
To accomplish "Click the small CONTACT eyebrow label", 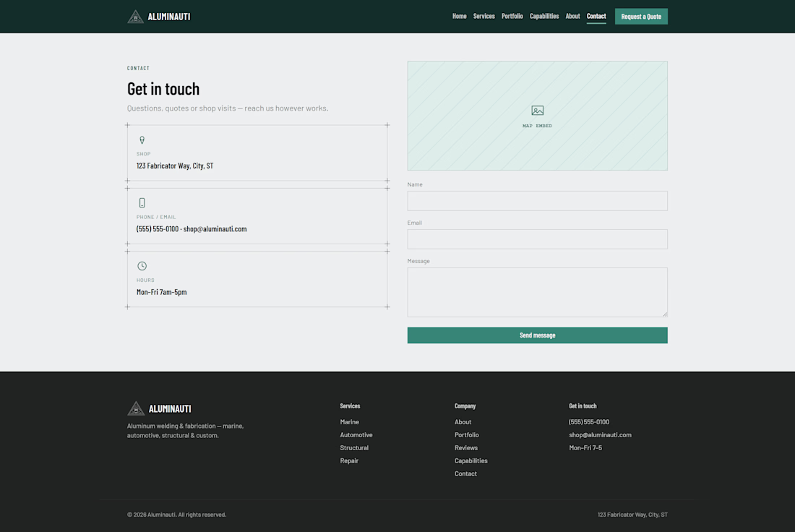I will pyautogui.click(x=138, y=68).
